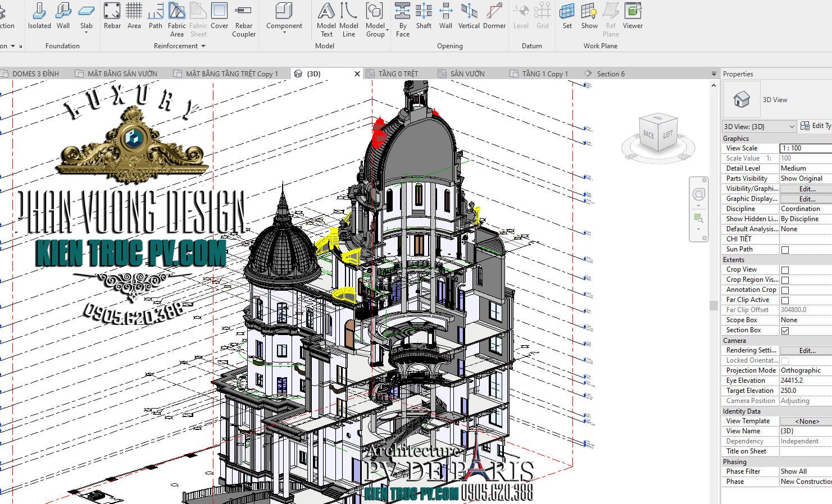Open the view tabs list dropdown

click(x=714, y=74)
